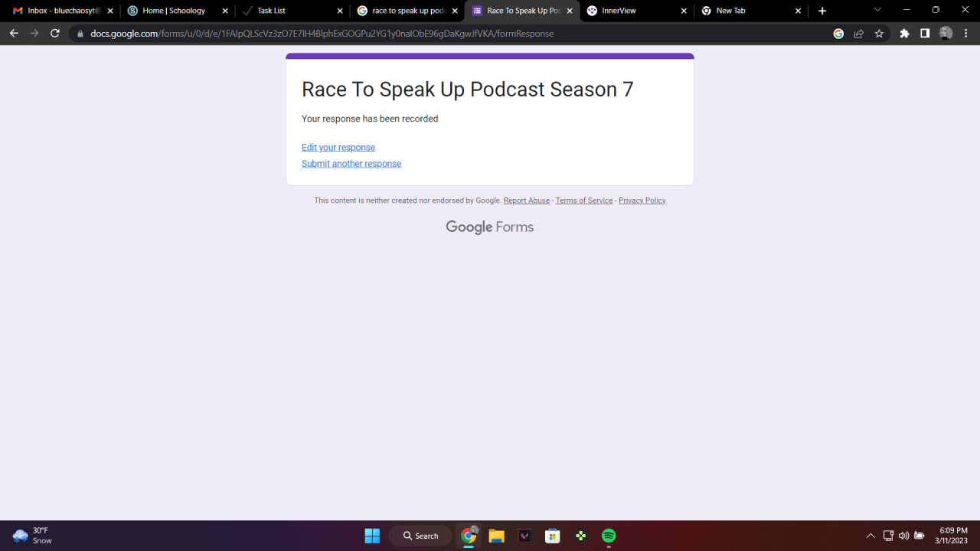Click Submit another response
This screenshot has height=551, width=980.
point(351,164)
